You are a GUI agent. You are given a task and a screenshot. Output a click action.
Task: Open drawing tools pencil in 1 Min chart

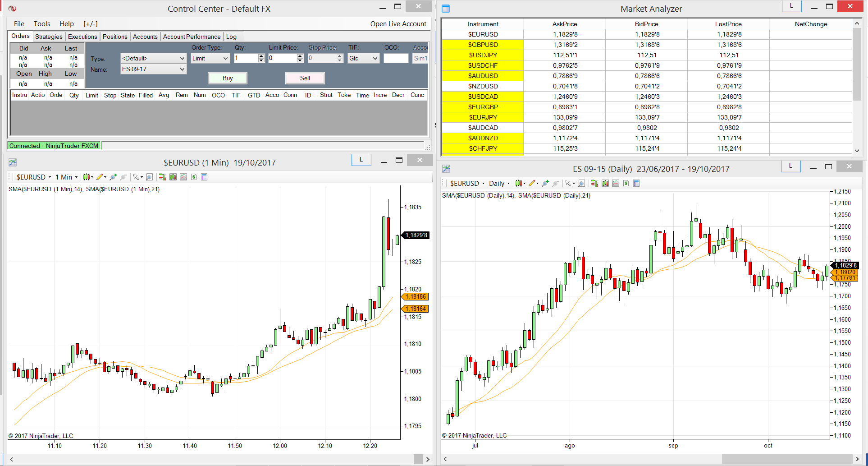(x=100, y=177)
